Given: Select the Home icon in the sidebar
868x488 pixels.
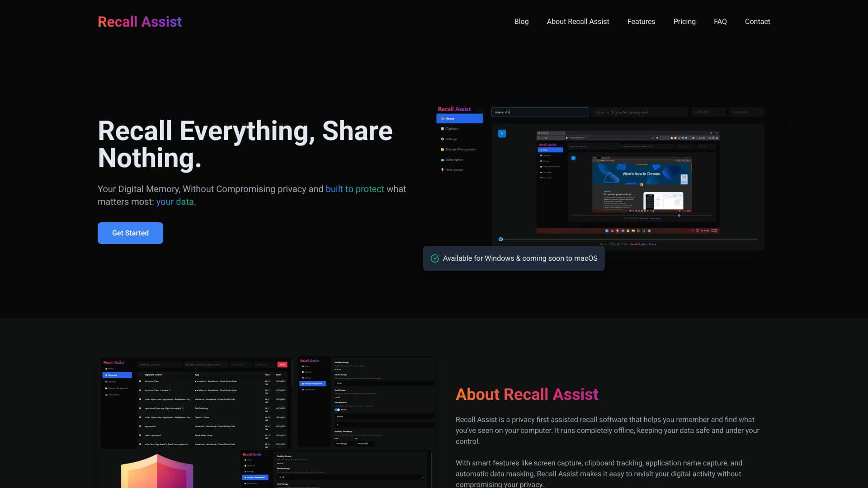Looking at the screenshot, I should coord(443,118).
